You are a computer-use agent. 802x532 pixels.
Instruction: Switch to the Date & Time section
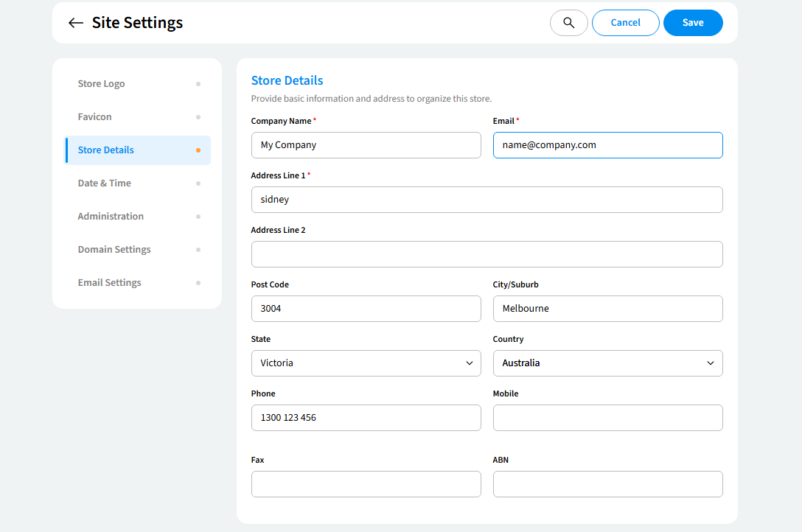(105, 183)
